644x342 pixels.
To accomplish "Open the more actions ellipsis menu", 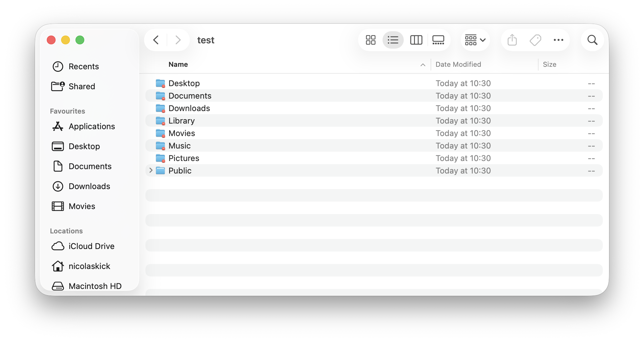I will 558,40.
